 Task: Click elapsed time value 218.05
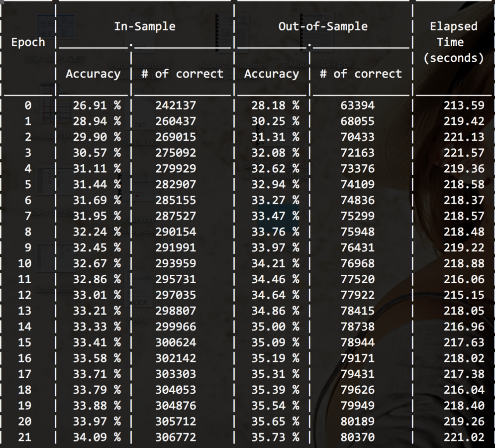coord(464,311)
